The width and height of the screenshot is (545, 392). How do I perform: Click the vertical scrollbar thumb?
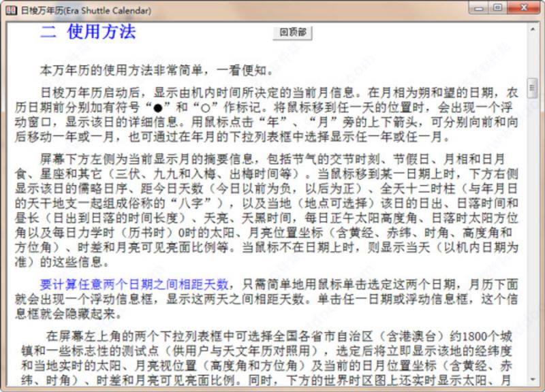pyautogui.click(x=532, y=88)
